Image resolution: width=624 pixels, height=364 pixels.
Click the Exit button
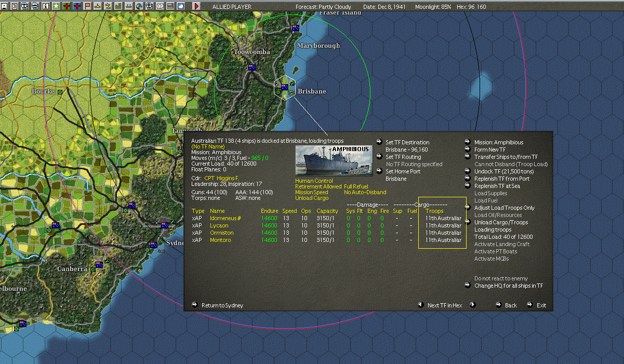click(541, 305)
